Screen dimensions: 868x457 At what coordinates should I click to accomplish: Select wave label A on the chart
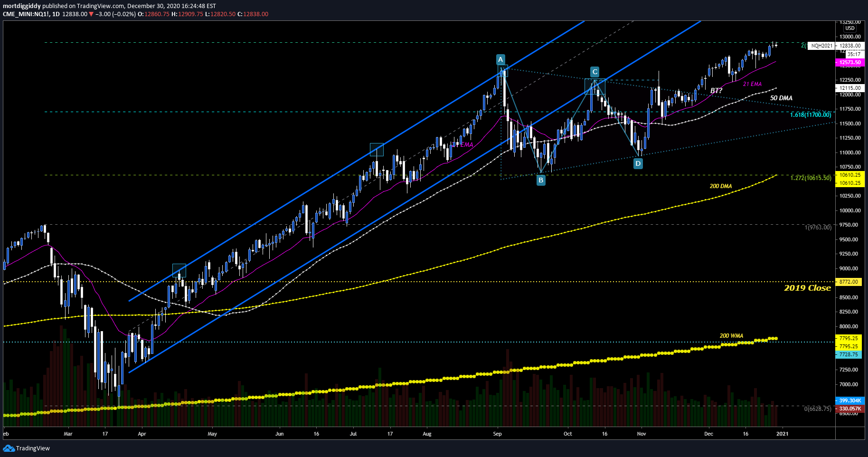[500, 59]
